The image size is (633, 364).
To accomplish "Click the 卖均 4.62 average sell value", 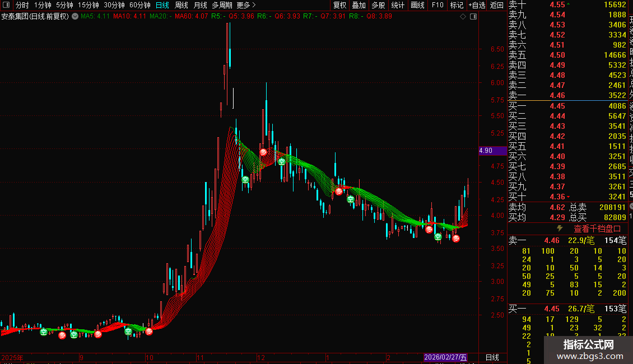I will click(x=557, y=207).
